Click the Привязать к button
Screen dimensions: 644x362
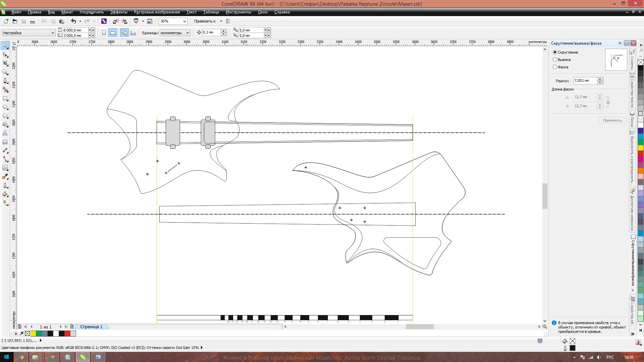[205, 21]
